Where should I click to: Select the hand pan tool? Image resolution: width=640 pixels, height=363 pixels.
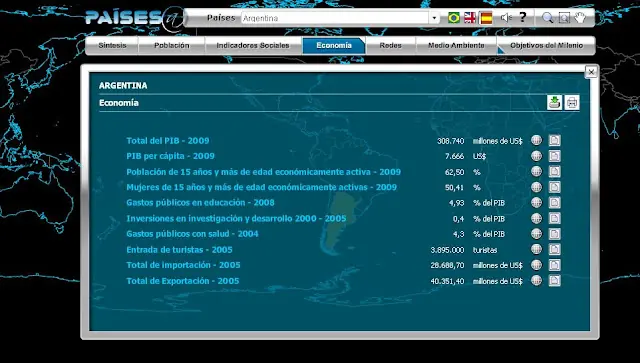point(580,18)
